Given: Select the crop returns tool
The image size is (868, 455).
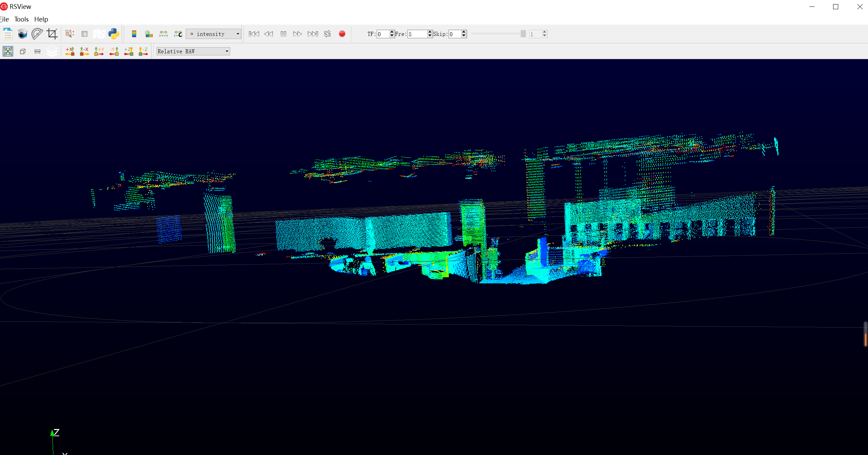Looking at the screenshot, I should point(52,34).
